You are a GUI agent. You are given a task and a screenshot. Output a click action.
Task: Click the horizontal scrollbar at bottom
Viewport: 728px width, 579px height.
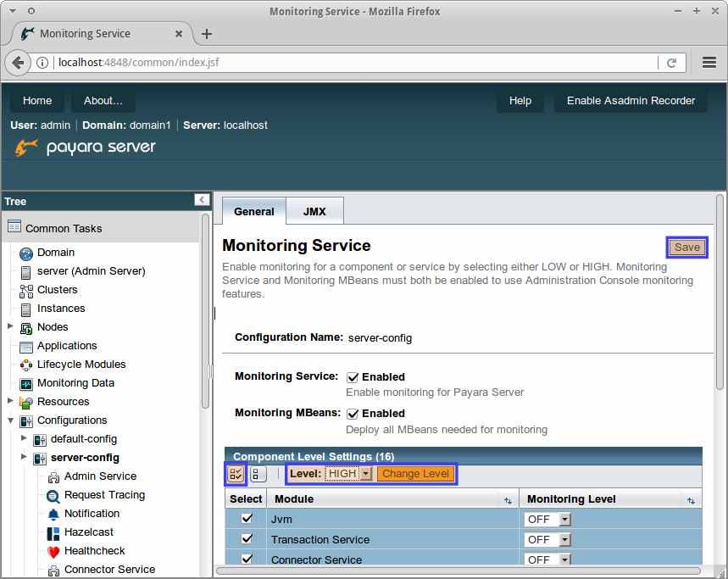coord(458,571)
